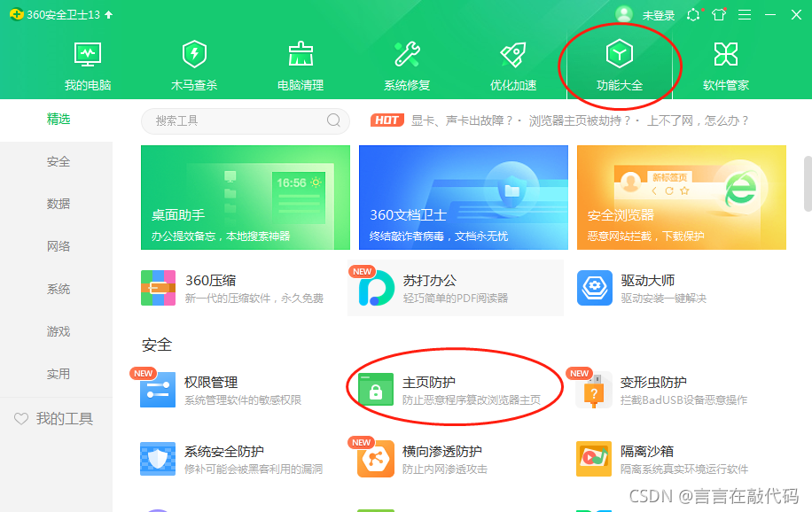Click the magnifier search icon

(333, 120)
